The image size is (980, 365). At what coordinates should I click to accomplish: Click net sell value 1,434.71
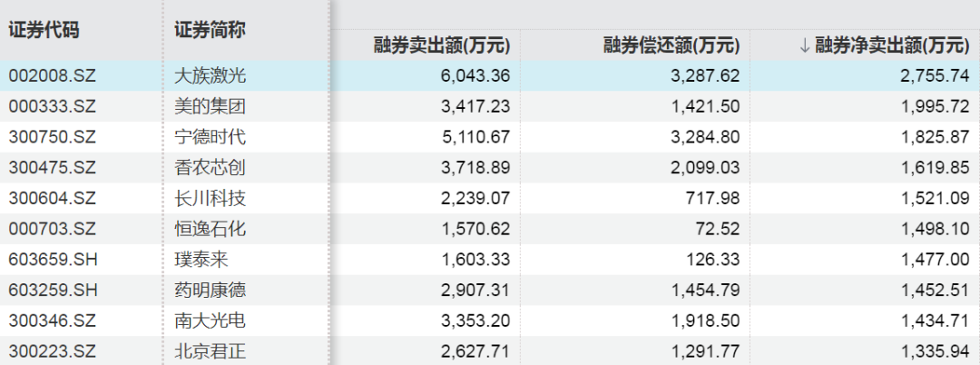tap(935, 321)
